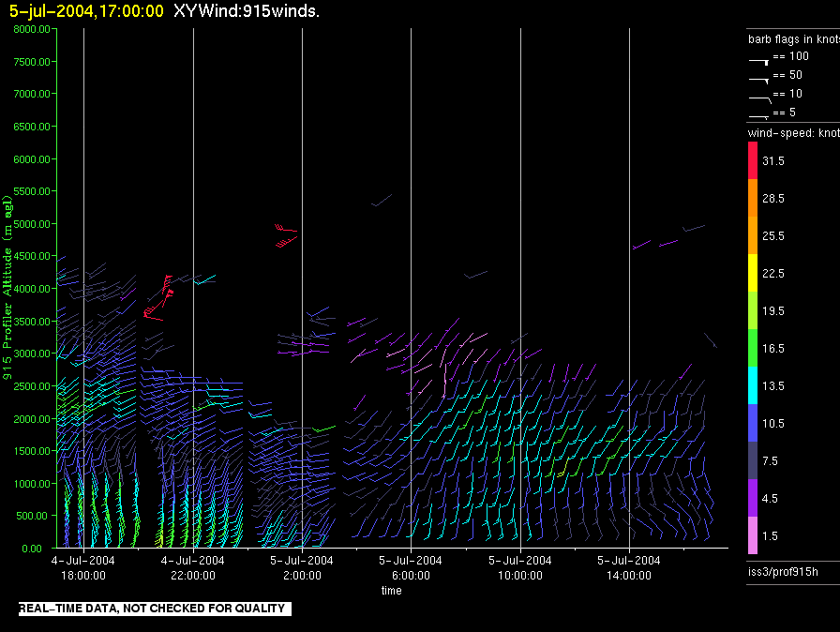840x632 pixels.
Task: Click the 4-Jul-2004 18:00:00 time tick label
Action: (83, 567)
